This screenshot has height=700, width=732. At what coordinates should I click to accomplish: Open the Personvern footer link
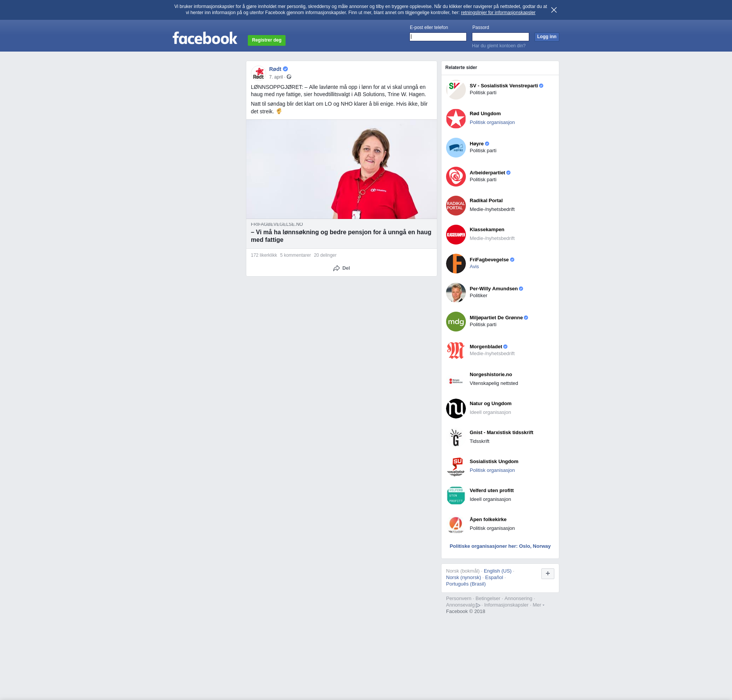(459, 599)
